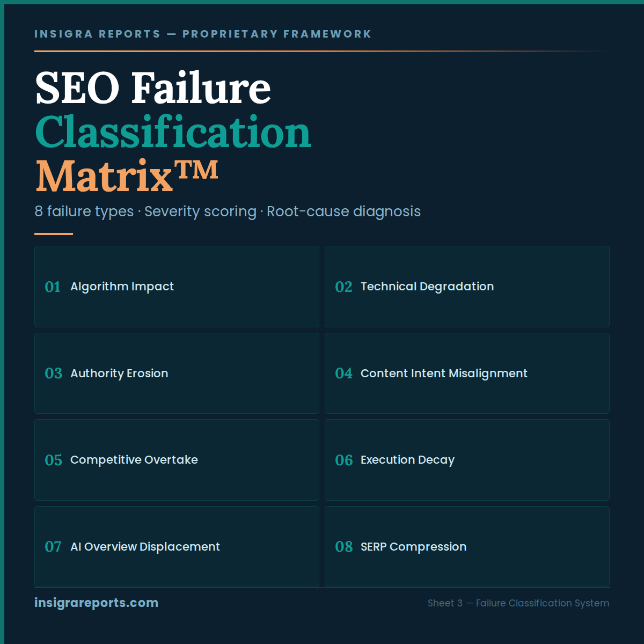This screenshot has height=644, width=644.
Task: Select the Execution Decay card
Action: coord(467,460)
